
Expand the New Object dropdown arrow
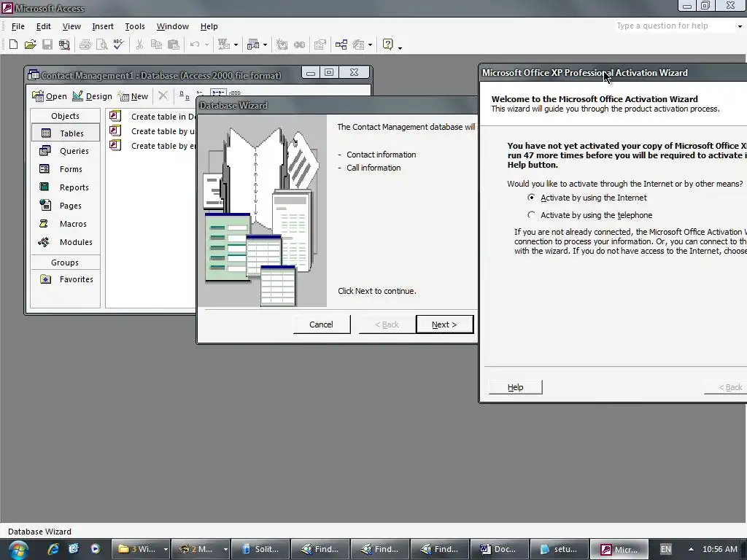pyautogui.click(x=370, y=44)
